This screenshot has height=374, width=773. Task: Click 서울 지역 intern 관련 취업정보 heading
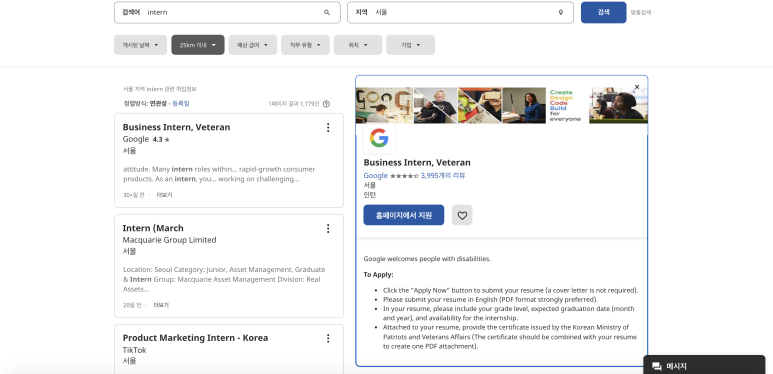pyautogui.click(x=160, y=89)
